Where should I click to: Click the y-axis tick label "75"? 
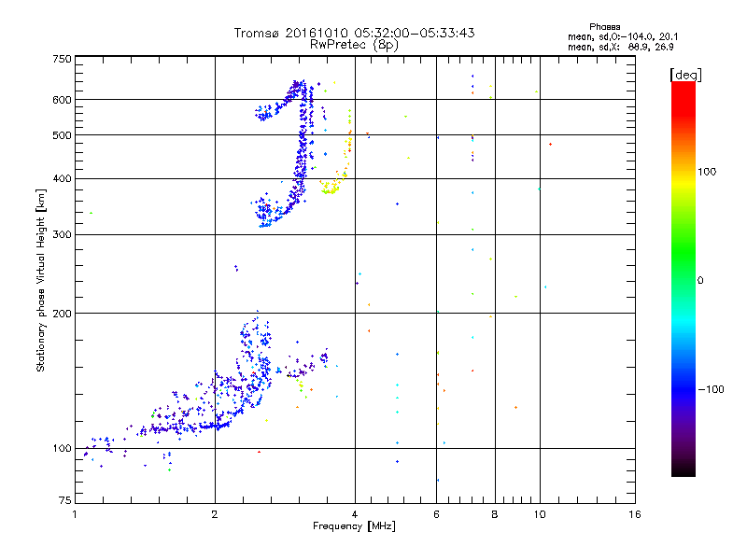(x=65, y=500)
